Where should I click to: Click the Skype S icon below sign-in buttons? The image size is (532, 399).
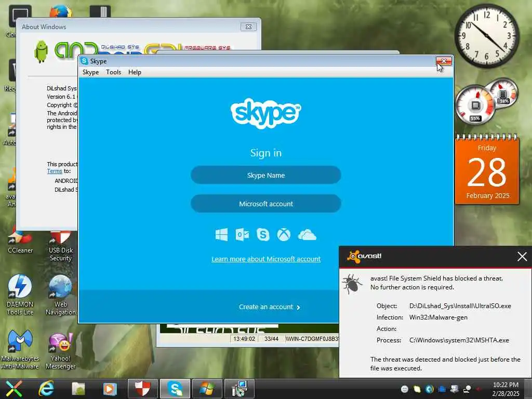(263, 234)
